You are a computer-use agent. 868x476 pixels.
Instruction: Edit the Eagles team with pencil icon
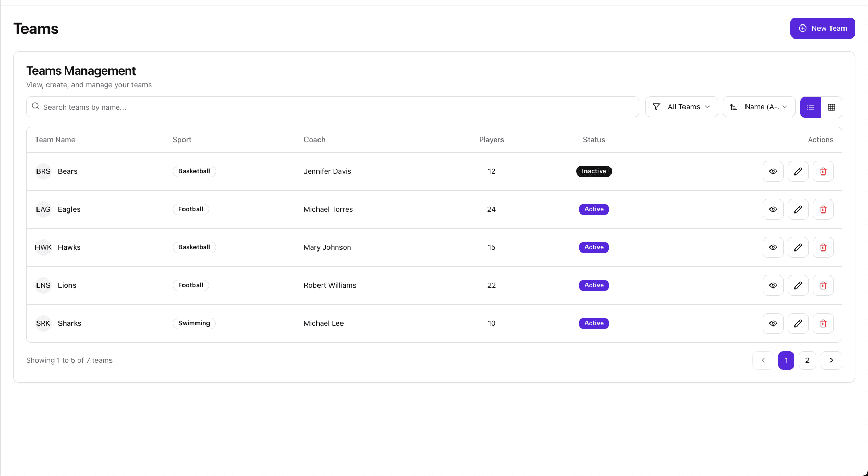tap(798, 209)
